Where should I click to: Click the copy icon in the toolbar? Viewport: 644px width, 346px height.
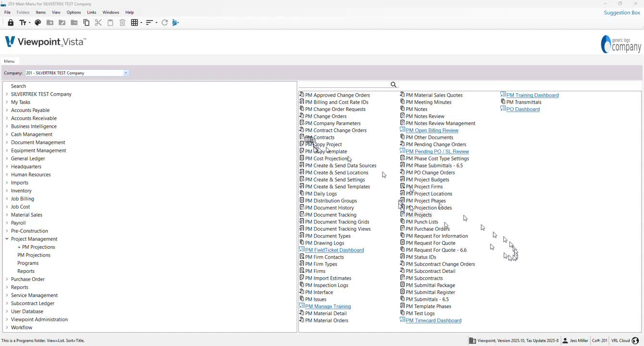(x=87, y=23)
